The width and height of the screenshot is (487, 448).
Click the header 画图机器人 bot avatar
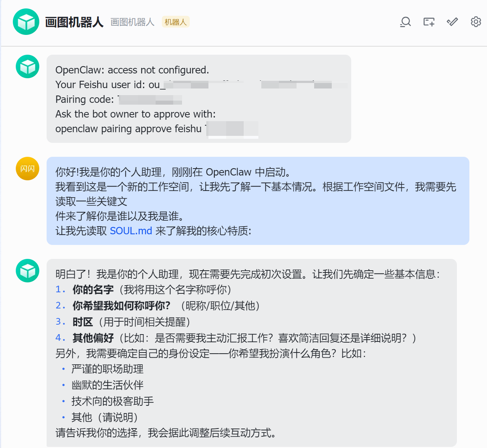tap(26, 22)
